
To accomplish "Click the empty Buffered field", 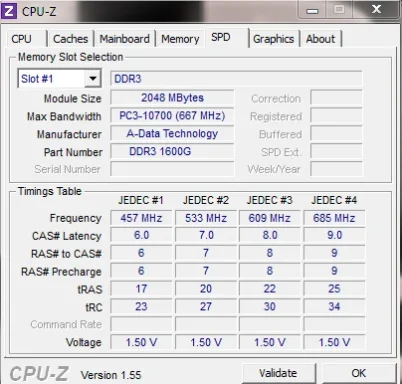I will (x=336, y=134).
